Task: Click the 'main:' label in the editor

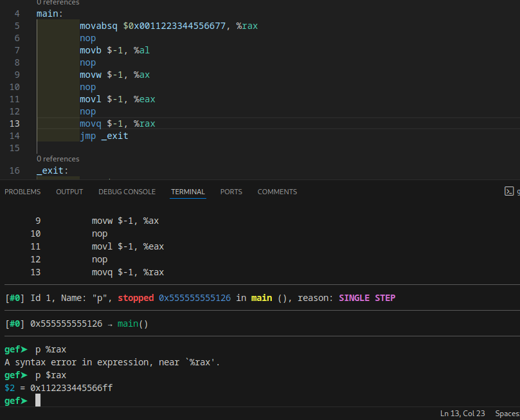Action: pyautogui.click(x=49, y=14)
